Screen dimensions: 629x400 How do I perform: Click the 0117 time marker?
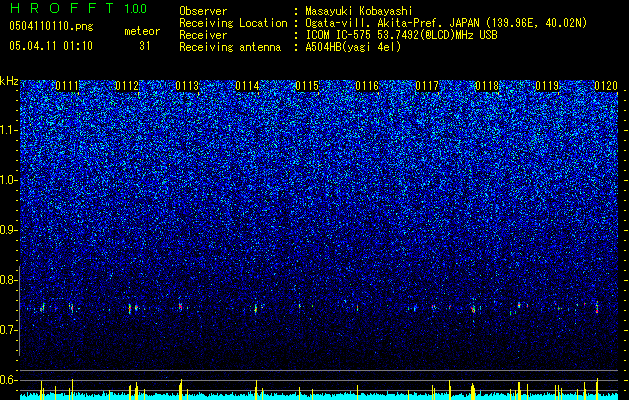pos(427,86)
